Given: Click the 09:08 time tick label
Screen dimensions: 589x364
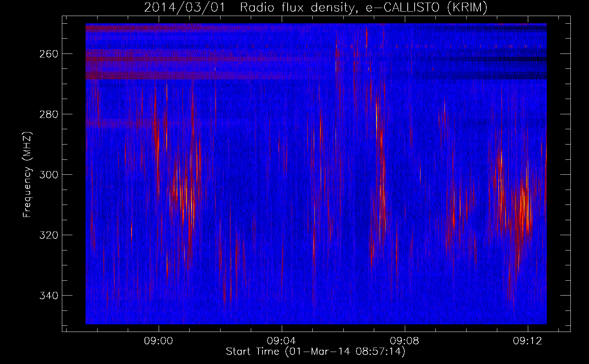Looking at the screenshot, I should (x=405, y=341).
